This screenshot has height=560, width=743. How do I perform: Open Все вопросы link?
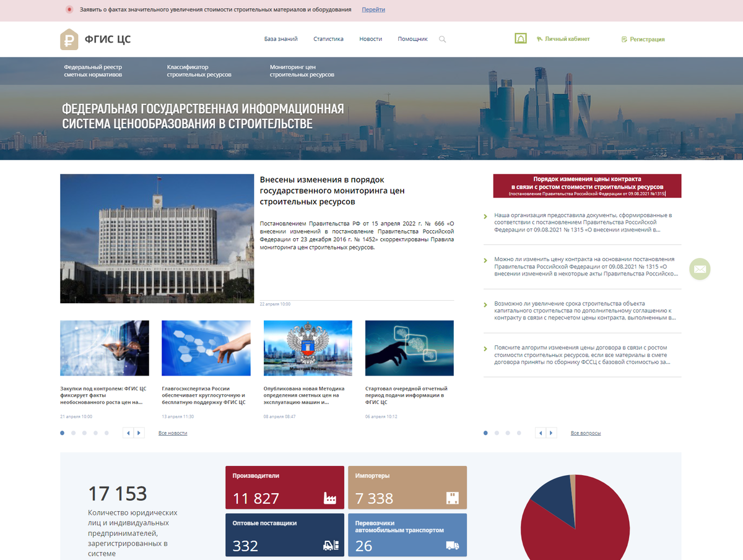[x=586, y=433]
